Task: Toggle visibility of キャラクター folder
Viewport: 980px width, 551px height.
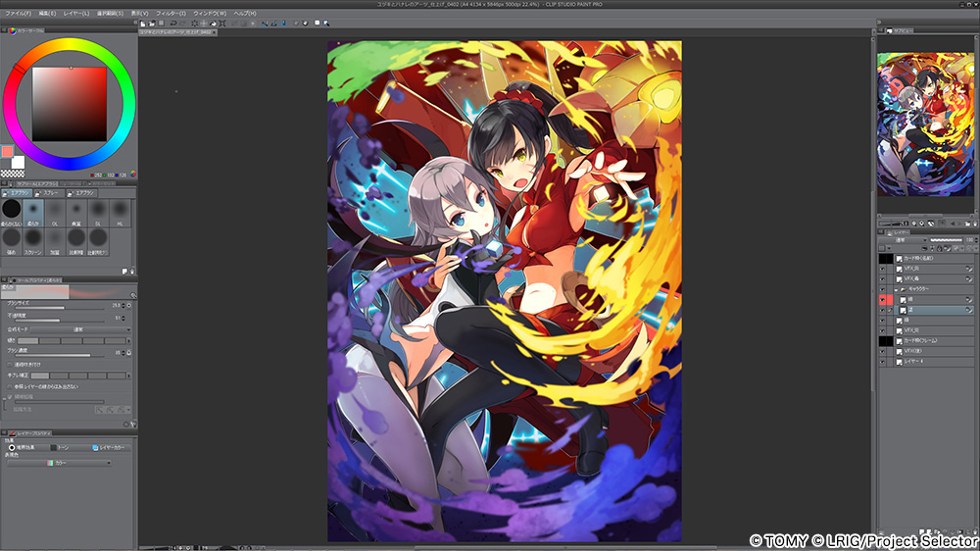Action: [882, 289]
